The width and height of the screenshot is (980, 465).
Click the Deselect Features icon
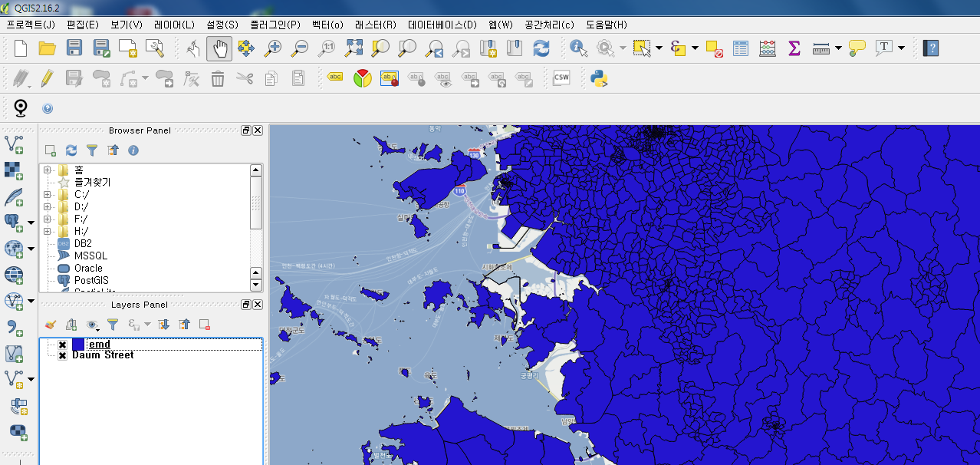[714, 48]
